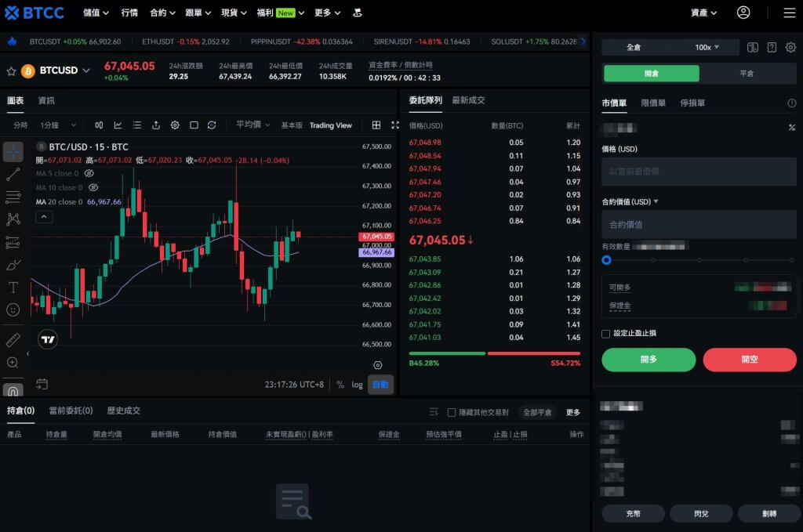This screenshot has height=532, width=803.
Task: Click the 全部平倉 close-all button
Action: tap(536, 412)
